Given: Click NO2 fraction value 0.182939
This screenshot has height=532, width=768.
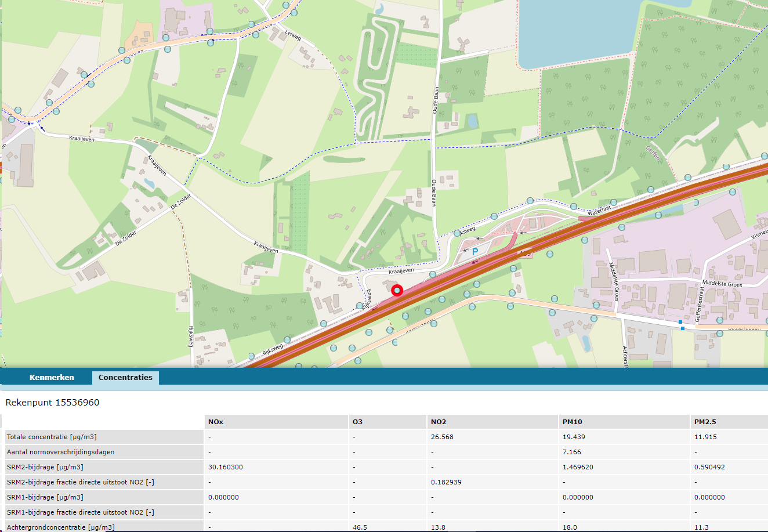Looking at the screenshot, I should [x=446, y=482].
